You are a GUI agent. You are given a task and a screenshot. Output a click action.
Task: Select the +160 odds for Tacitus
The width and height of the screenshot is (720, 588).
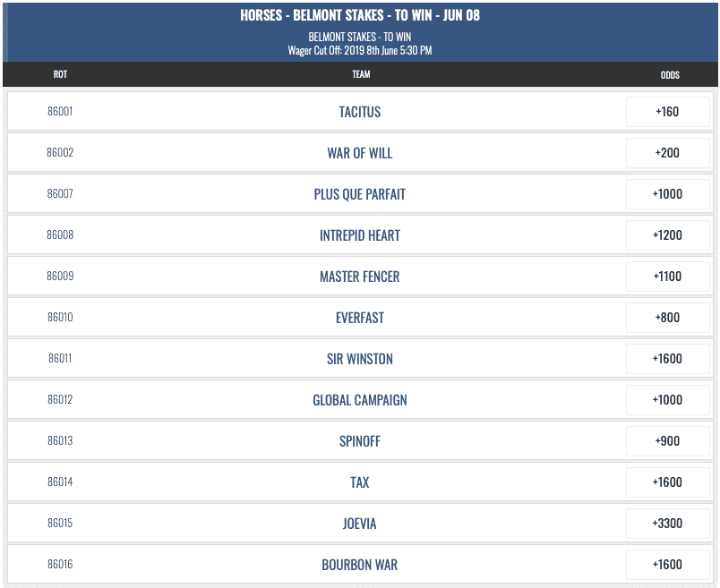(668, 112)
